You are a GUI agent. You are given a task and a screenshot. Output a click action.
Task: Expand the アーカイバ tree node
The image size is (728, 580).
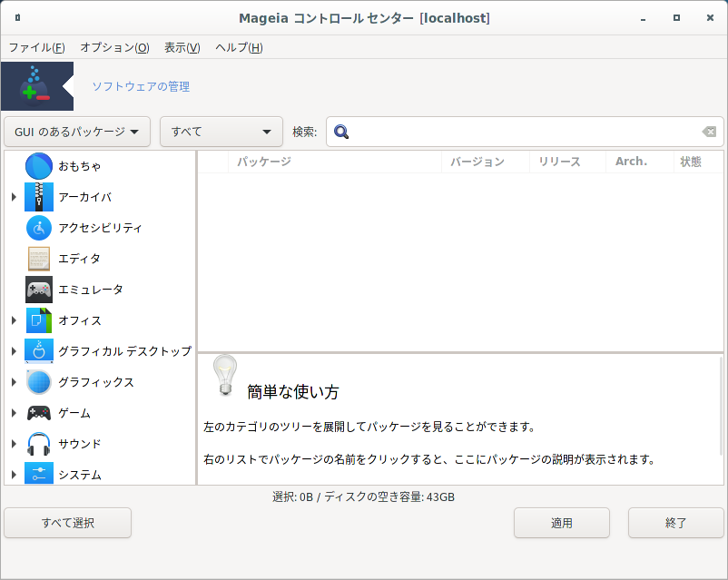pos(14,197)
